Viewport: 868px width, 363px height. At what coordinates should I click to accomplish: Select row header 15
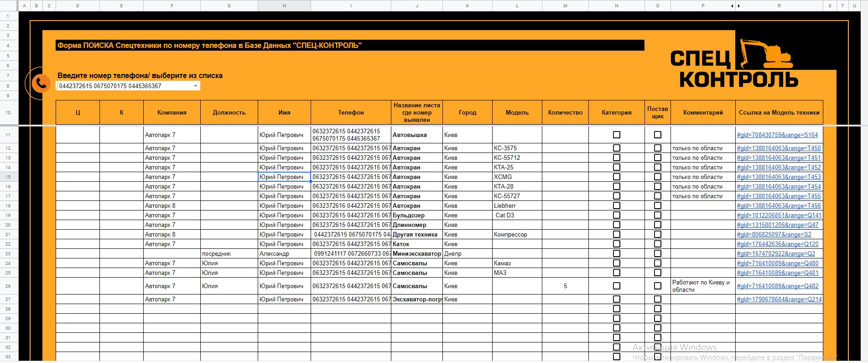[x=8, y=177]
